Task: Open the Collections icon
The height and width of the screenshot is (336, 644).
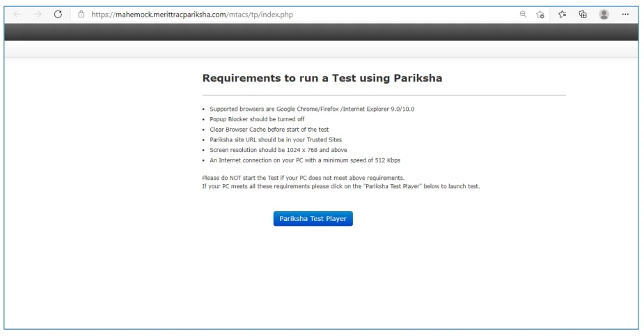Action: 583,15
